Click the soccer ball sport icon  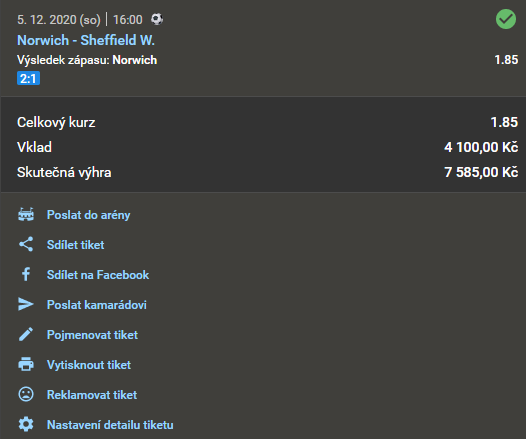pyautogui.click(x=157, y=19)
